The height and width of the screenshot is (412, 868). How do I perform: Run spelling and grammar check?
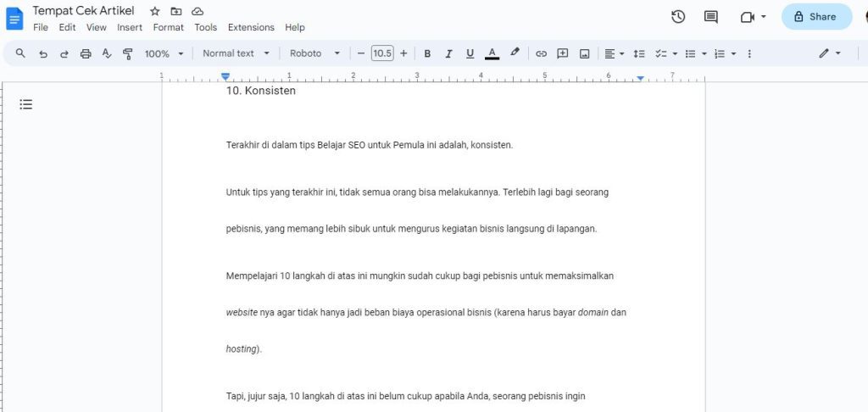click(x=107, y=53)
